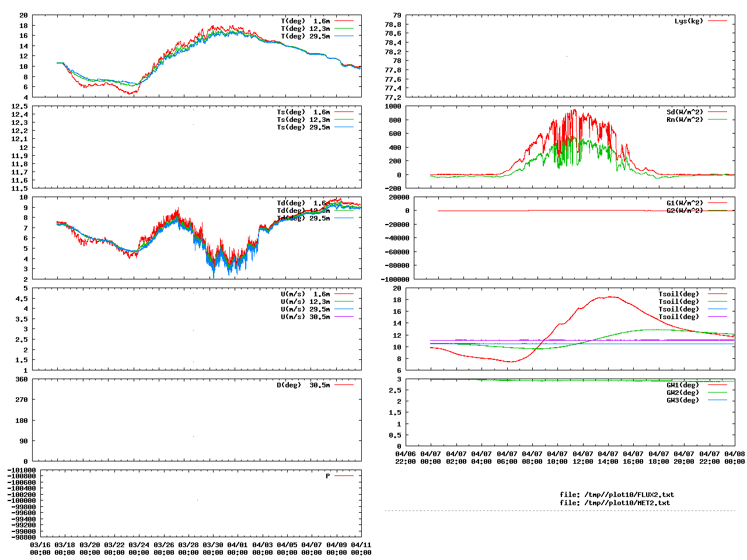The height and width of the screenshot is (560, 747).
Task: Select the G1(W/m^2) legend entry
Action: coord(685,203)
